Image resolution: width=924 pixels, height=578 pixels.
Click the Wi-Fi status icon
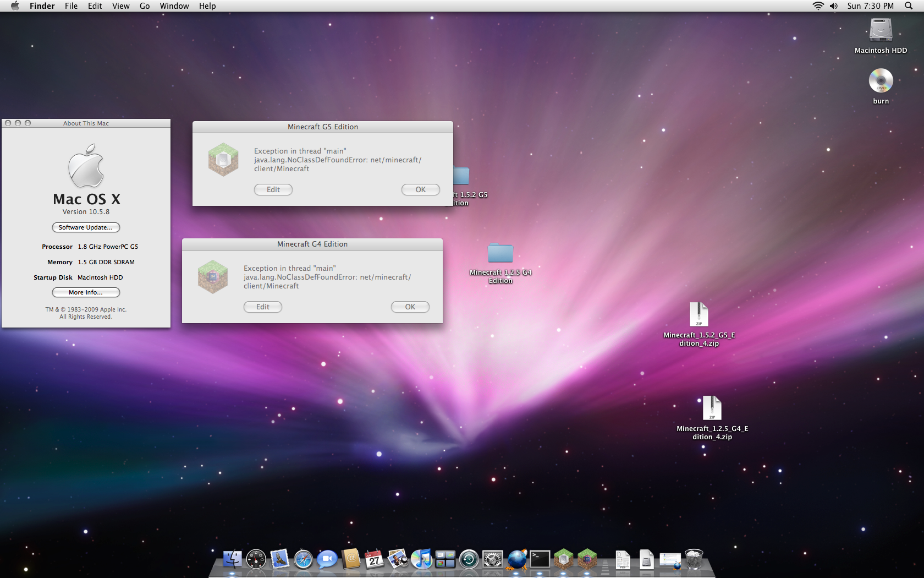[x=818, y=6]
